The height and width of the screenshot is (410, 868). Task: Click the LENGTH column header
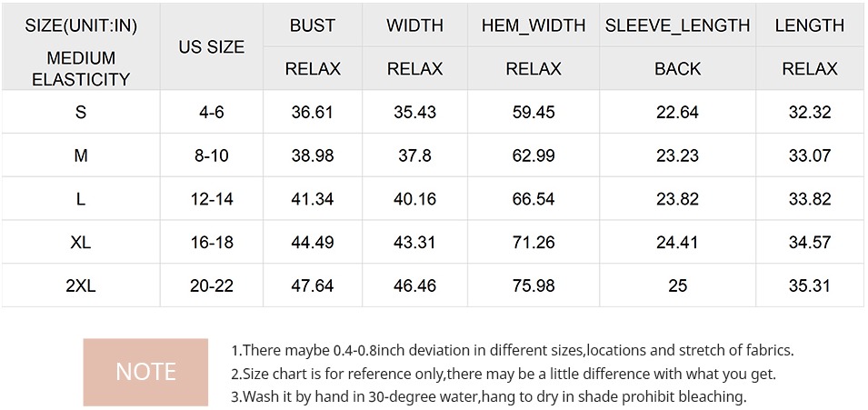809,25
